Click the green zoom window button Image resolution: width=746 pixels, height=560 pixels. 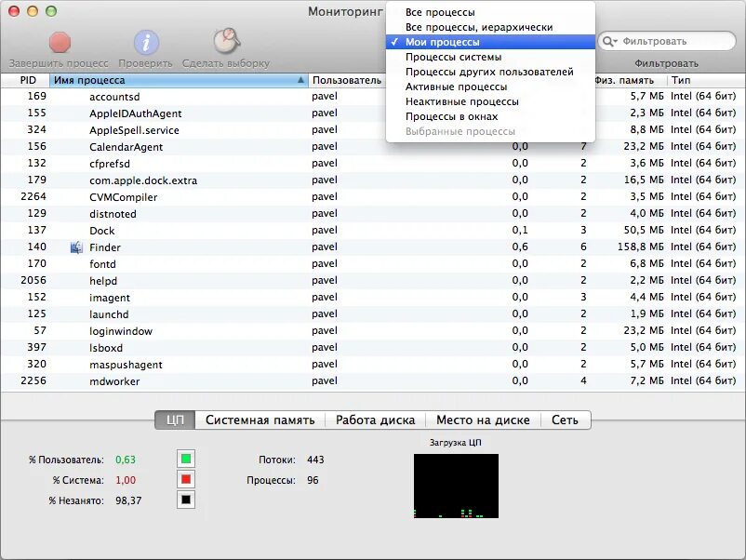pyautogui.click(x=51, y=11)
